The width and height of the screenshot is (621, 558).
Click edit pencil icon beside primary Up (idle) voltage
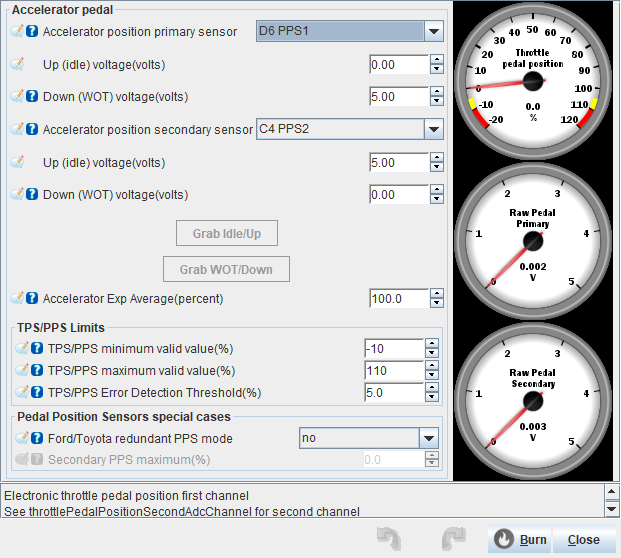coord(17,64)
